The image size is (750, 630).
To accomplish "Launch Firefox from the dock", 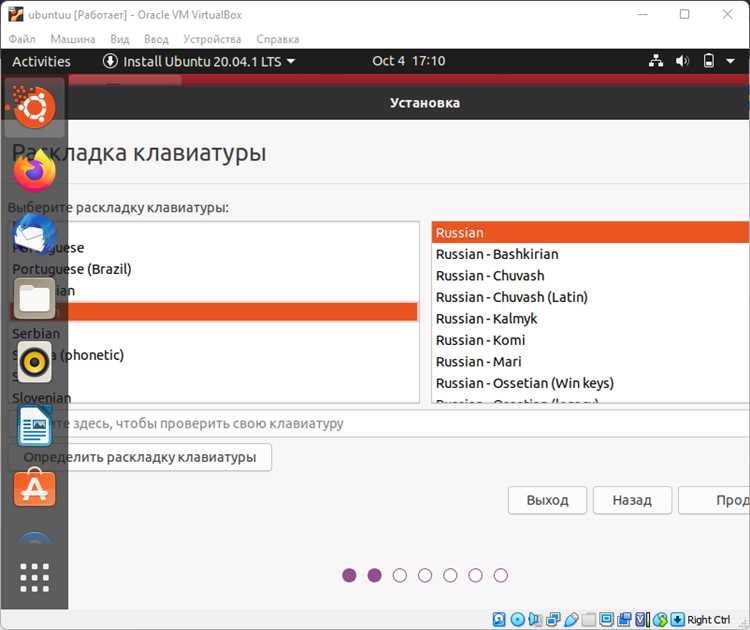I will pyautogui.click(x=34, y=171).
